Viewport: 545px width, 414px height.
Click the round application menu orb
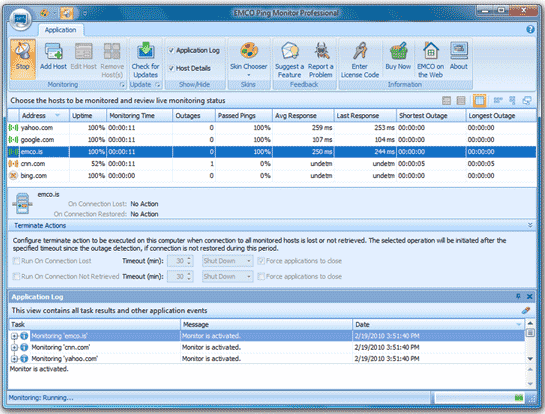tap(21, 19)
